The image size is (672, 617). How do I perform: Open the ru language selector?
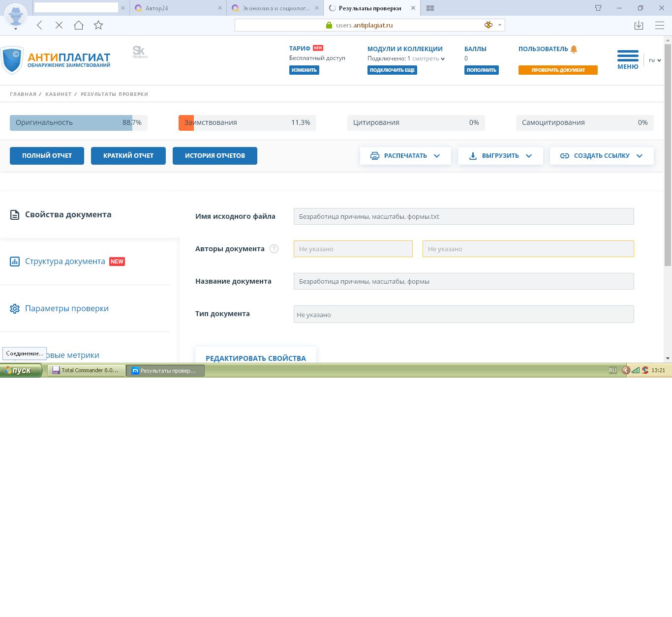click(x=654, y=60)
